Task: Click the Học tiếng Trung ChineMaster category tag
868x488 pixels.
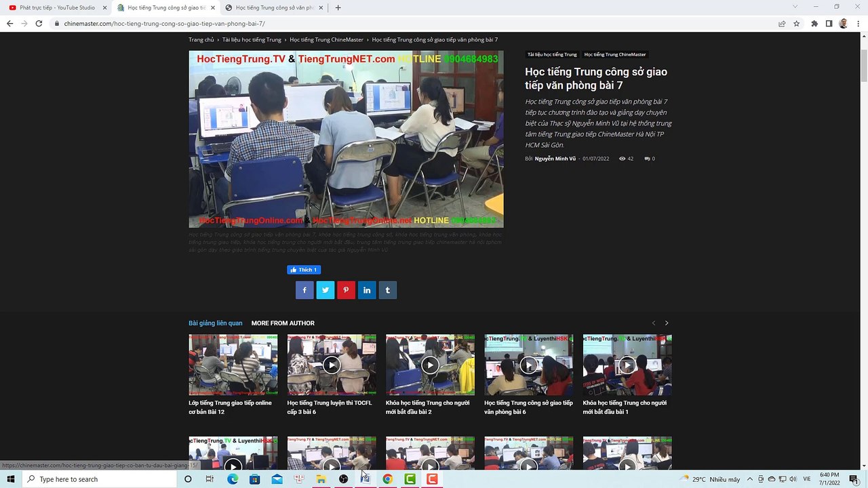Action: pos(615,54)
